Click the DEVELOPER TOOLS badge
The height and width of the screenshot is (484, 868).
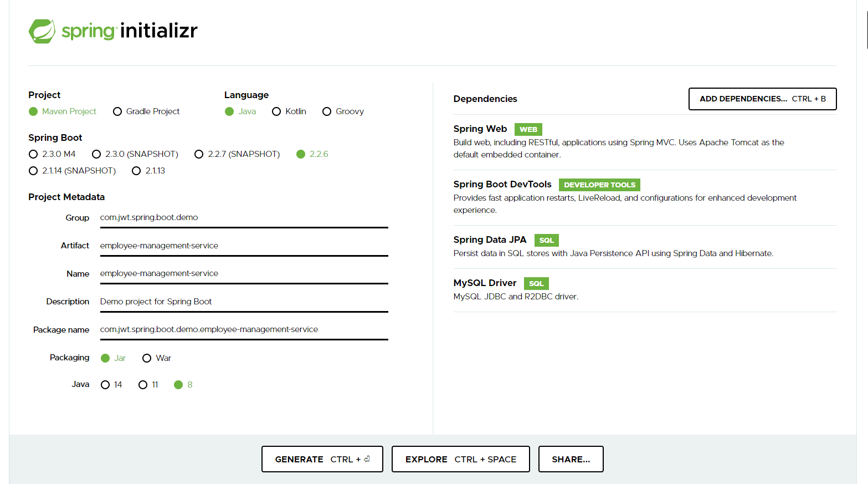click(x=599, y=185)
